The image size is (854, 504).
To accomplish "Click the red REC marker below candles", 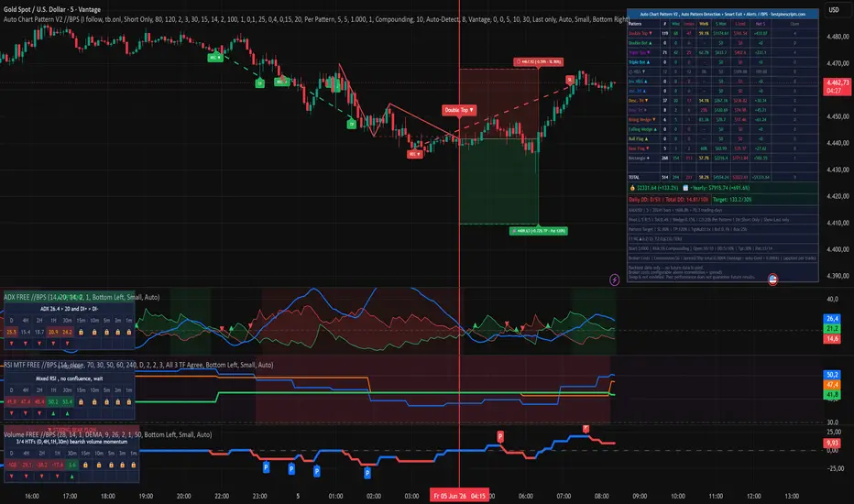I will 414,154.
